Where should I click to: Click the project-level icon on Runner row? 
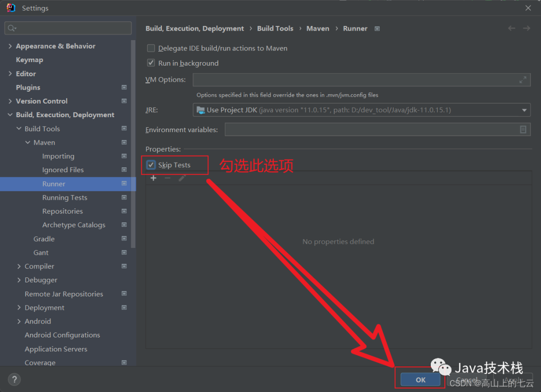point(124,184)
